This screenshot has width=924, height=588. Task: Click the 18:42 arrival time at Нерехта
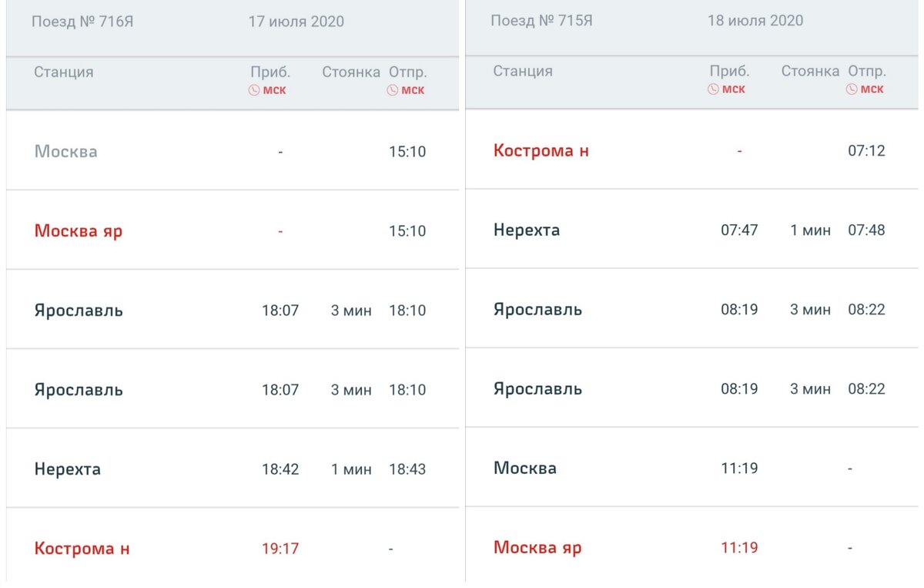[280, 469]
